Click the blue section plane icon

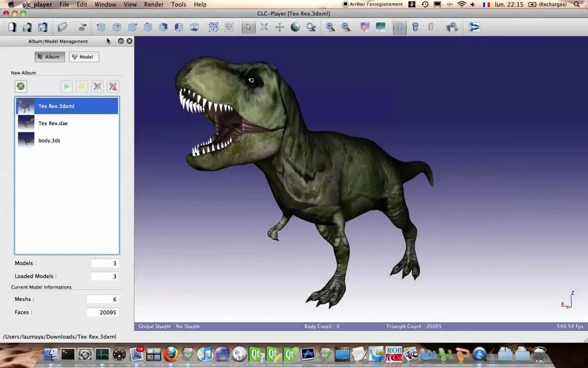pyautogui.click(x=474, y=27)
